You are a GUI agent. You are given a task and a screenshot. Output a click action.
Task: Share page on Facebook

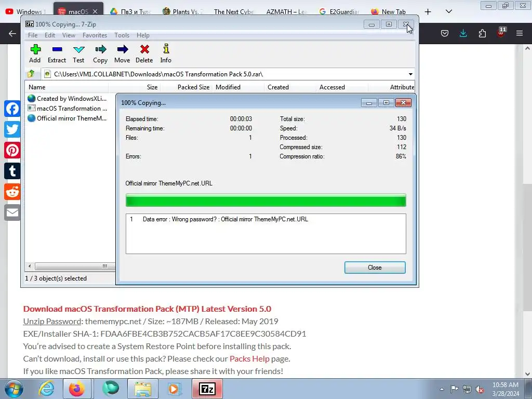12,109
